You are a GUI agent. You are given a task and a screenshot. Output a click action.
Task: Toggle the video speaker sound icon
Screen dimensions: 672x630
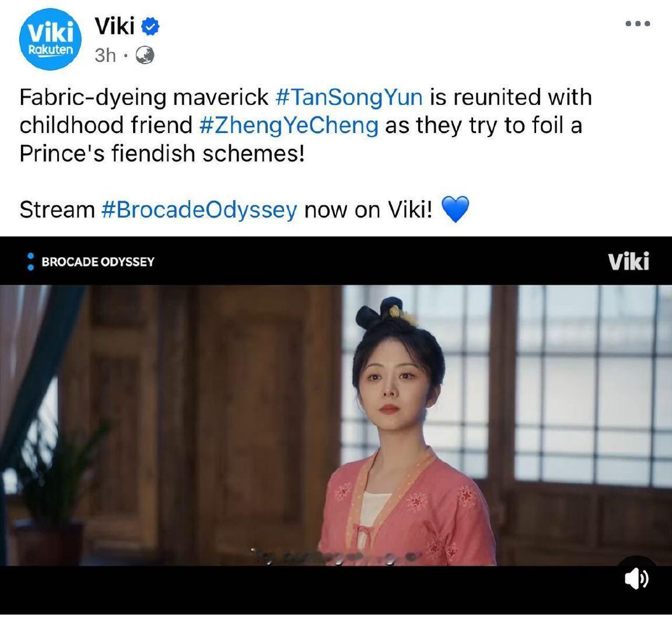[636, 579]
